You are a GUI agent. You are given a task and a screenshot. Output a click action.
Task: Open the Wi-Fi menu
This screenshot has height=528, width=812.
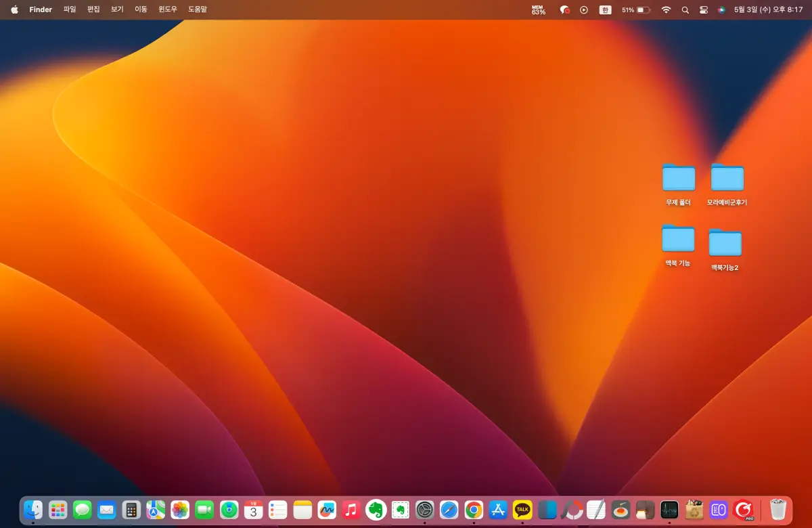[666, 9]
